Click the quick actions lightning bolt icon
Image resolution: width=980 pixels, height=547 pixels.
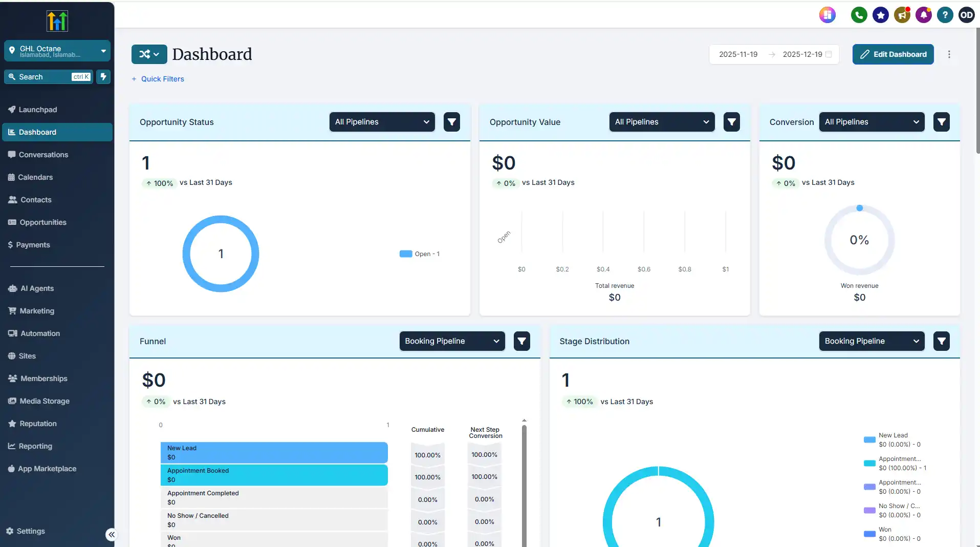tap(104, 76)
